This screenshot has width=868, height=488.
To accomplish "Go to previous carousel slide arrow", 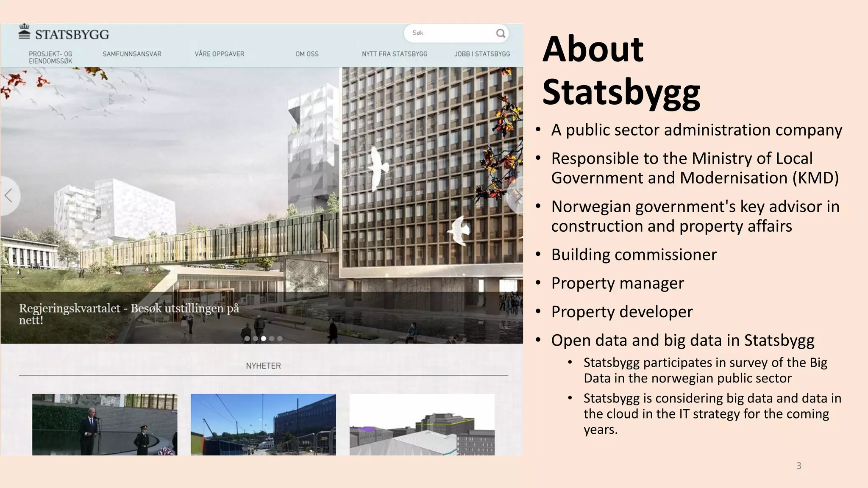I will click(8, 196).
